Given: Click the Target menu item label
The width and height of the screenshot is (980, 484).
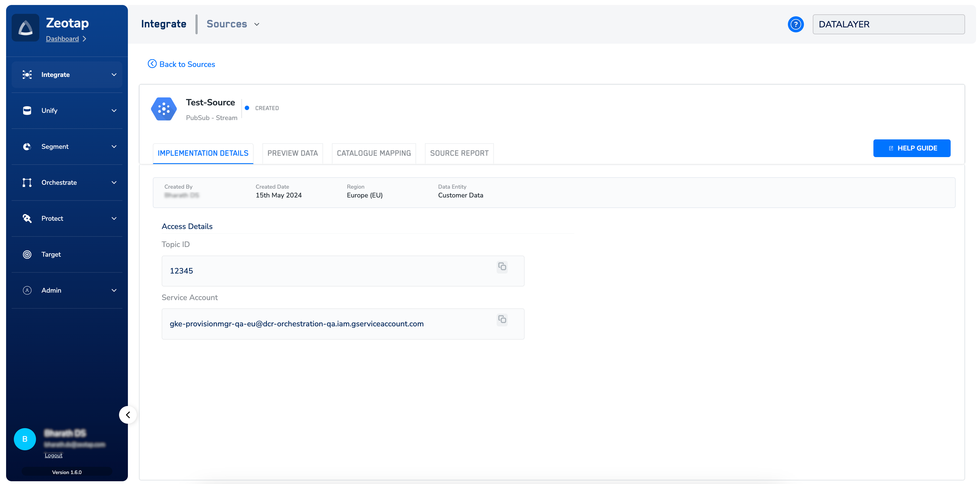Looking at the screenshot, I should [x=51, y=254].
